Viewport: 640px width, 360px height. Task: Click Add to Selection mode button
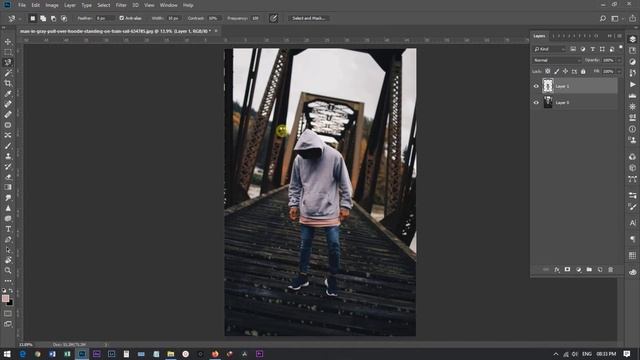[43, 18]
